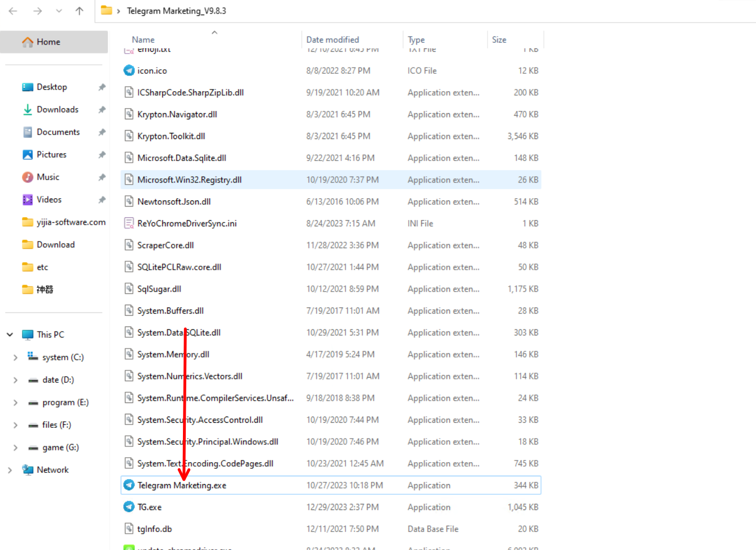
Task: Open the yijia-software.com folder shortcut
Action: point(71,222)
